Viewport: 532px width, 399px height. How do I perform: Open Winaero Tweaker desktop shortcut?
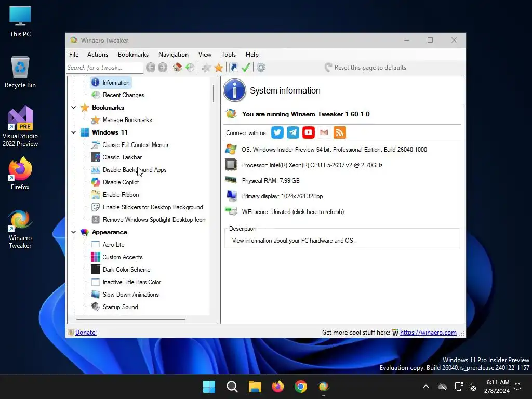tap(20, 230)
